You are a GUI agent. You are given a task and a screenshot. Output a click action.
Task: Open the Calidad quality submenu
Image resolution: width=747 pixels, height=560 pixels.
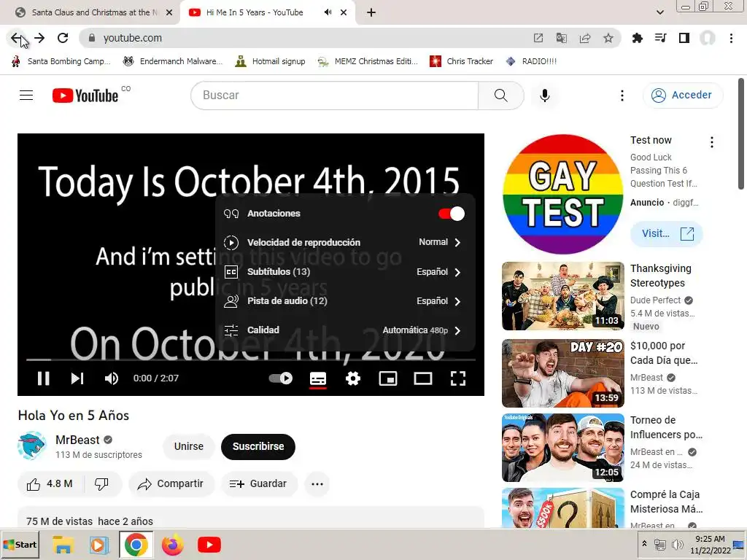coord(345,330)
